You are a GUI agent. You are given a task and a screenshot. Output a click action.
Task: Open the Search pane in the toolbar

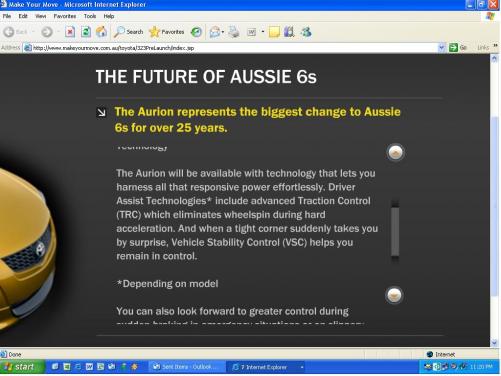(128, 32)
